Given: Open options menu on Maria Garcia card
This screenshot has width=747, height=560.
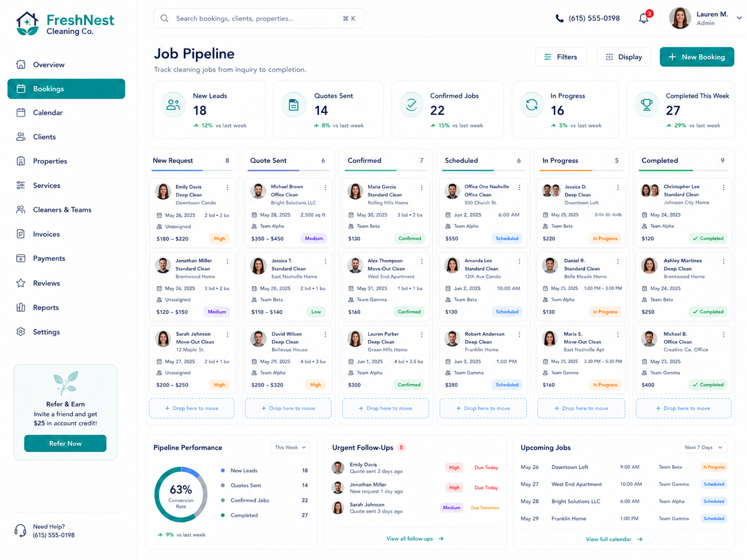Looking at the screenshot, I should (x=421, y=188).
